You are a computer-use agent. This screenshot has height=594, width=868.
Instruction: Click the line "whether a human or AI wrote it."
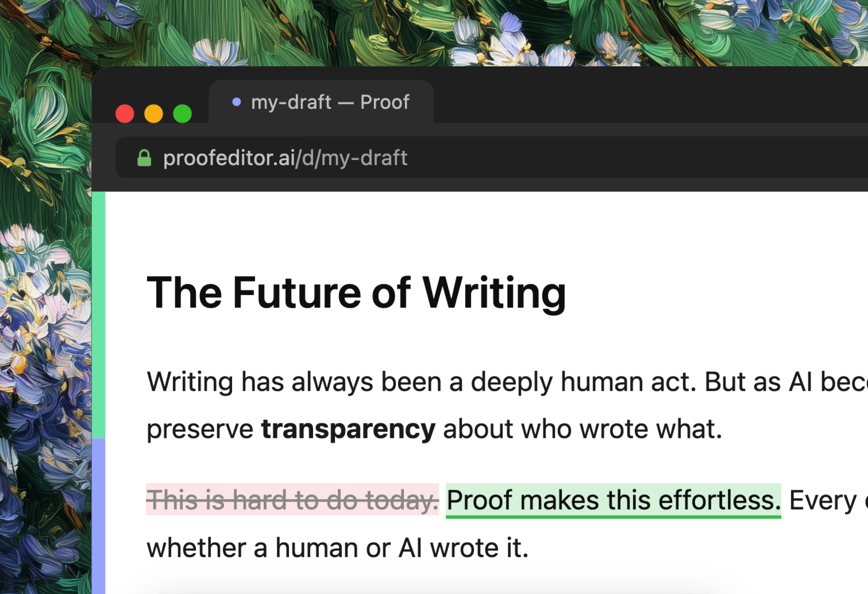pos(338,548)
